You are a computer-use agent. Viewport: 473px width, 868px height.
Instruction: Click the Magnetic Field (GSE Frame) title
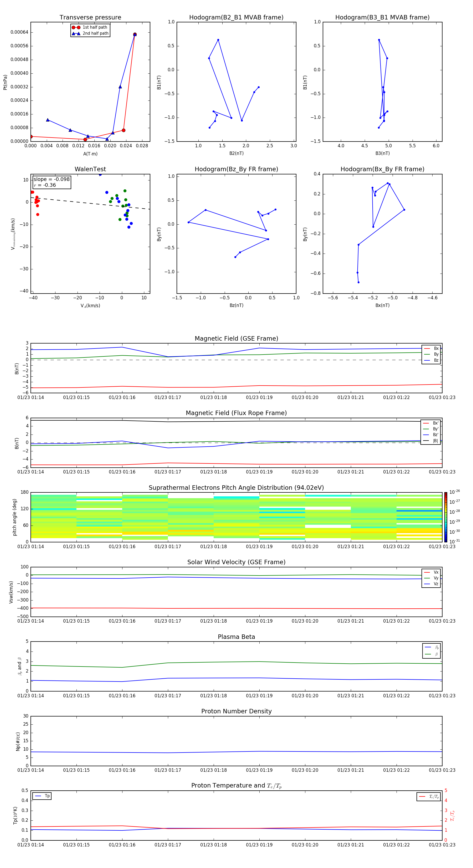tap(236, 339)
